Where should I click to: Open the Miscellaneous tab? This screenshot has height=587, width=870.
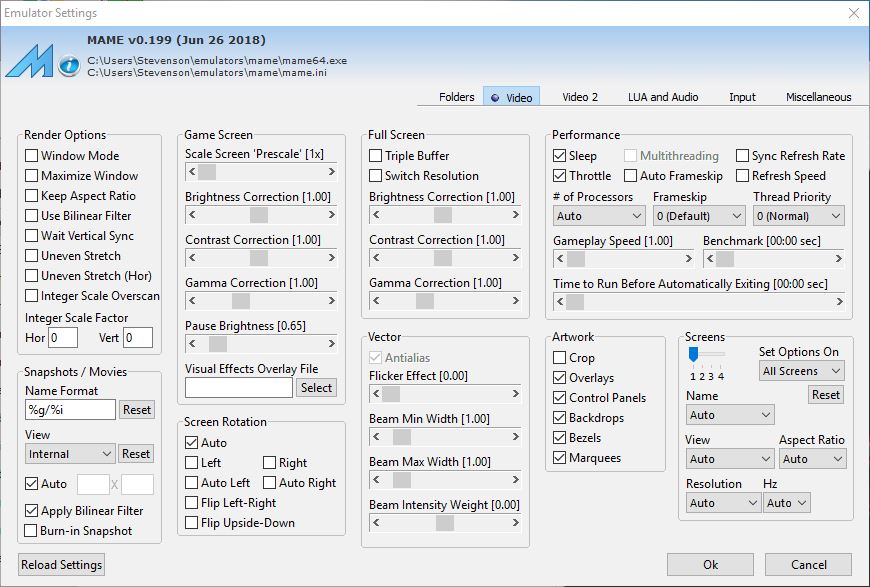818,97
